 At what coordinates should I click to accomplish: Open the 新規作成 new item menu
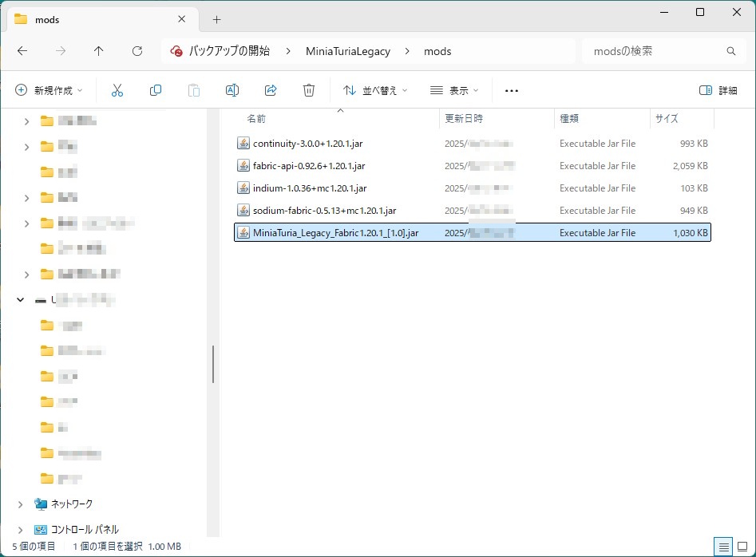coord(49,90)
